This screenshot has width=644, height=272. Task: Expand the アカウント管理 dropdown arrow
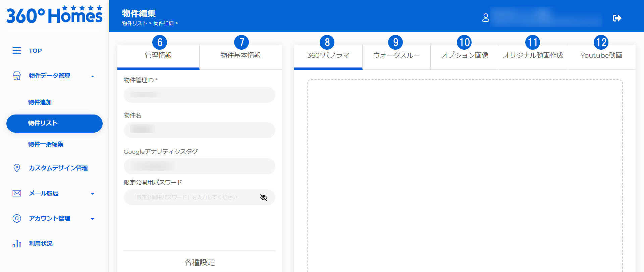pyautogui.click(x=93, y=219)
